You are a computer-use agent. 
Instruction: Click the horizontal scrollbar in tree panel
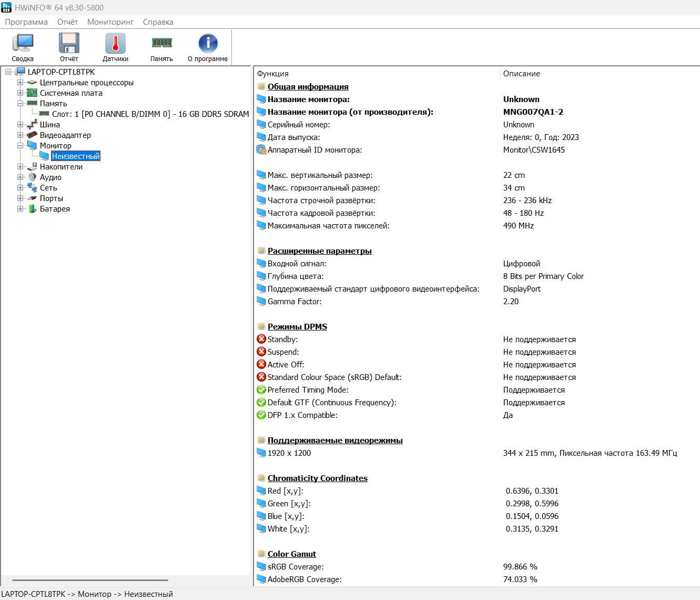[90, 580]
